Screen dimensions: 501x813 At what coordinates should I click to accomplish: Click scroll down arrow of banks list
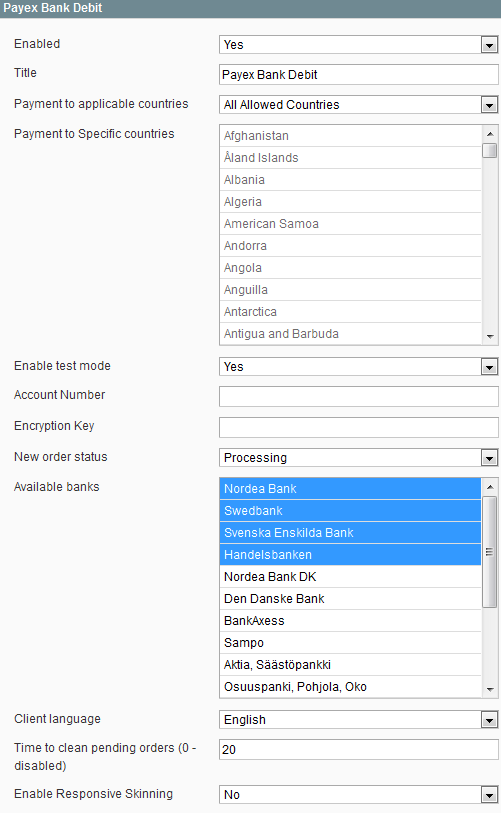pos(490,690)
